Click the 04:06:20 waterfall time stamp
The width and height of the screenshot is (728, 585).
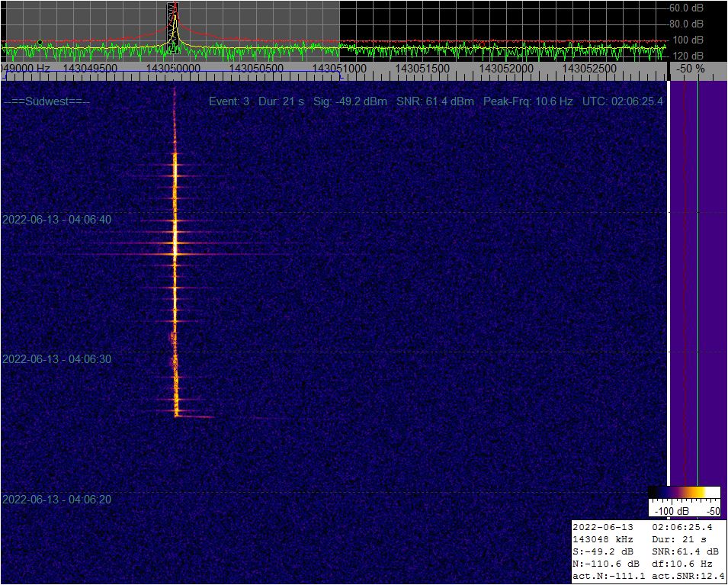pos(57,500)
